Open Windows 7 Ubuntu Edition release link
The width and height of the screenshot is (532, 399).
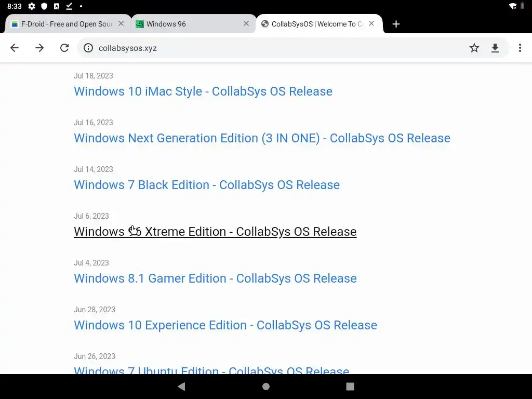[211, 370]
